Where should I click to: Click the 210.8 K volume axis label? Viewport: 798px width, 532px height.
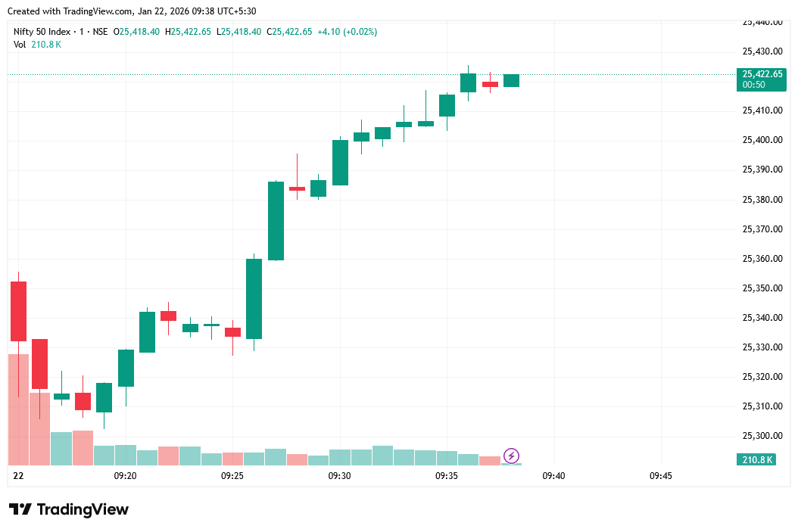tap(757, 459)
